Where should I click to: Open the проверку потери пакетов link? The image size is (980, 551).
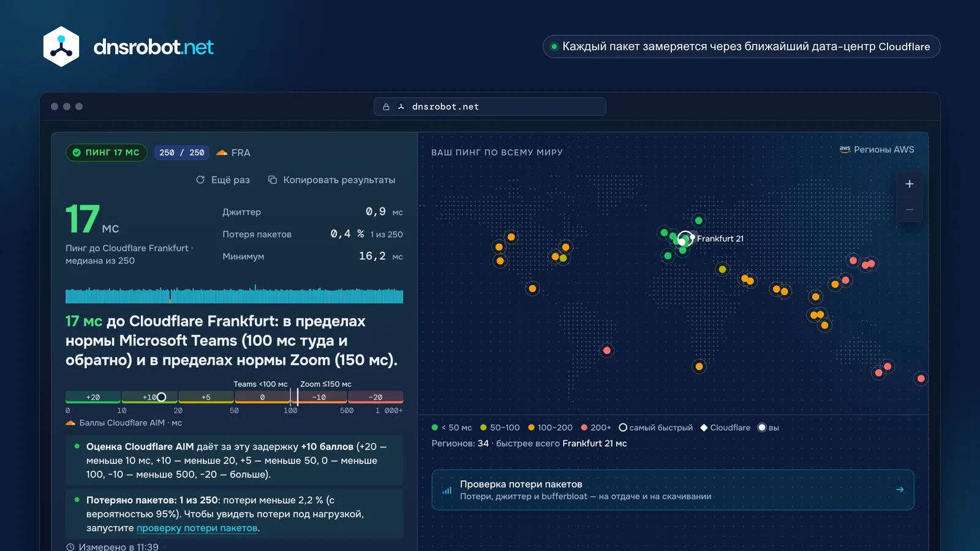click(197, 528)
